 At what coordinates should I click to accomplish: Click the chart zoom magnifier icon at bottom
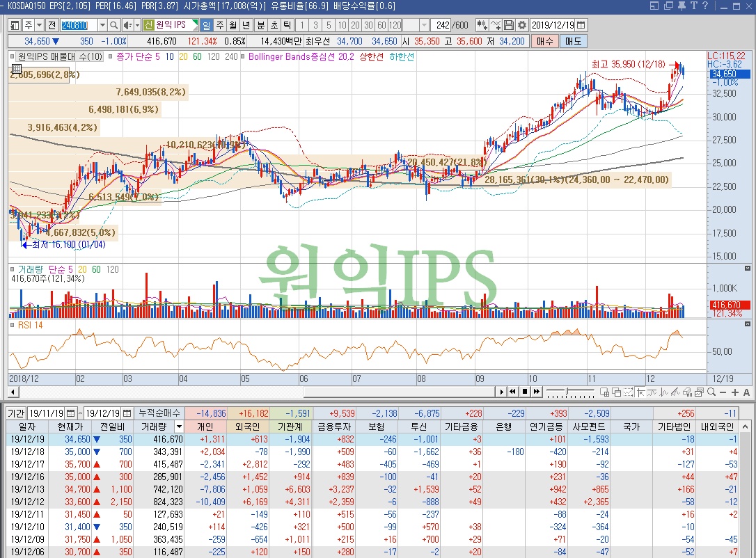coord(711,392)
